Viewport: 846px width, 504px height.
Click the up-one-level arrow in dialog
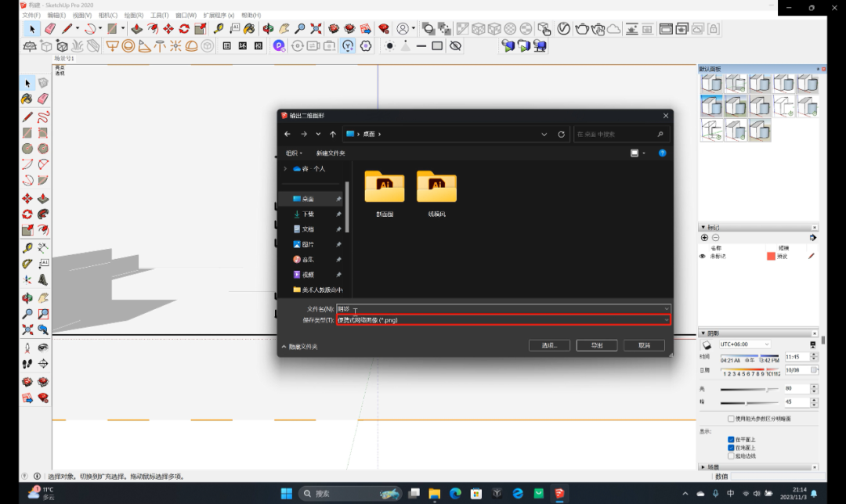[x=333, y=135]
